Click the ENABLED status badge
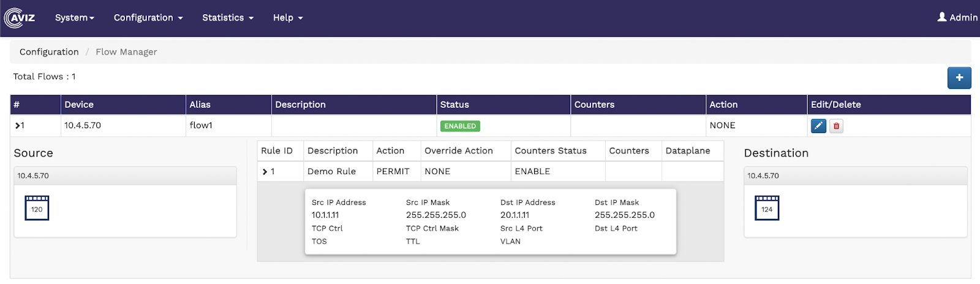The height and width of the screenshot is (284, 980). 460,126
